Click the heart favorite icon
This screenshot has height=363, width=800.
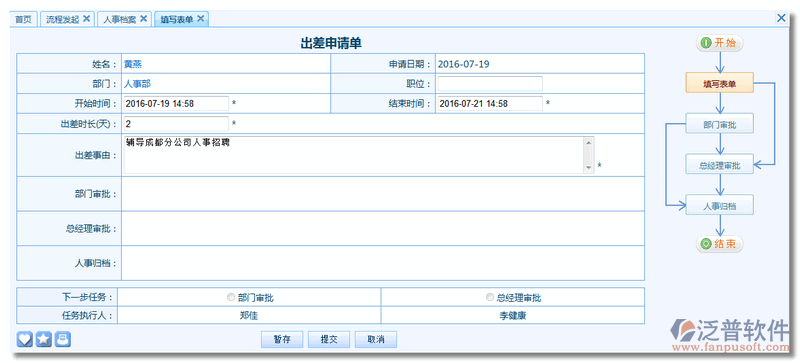click(x=25, y=339)
